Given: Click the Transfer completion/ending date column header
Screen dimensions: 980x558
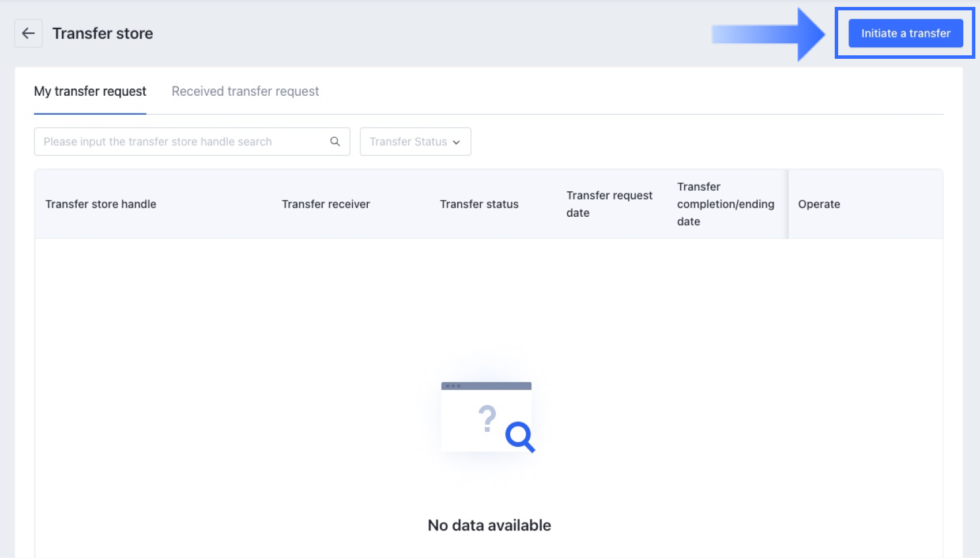Looking at the screenshot, I should coord(726,204).
